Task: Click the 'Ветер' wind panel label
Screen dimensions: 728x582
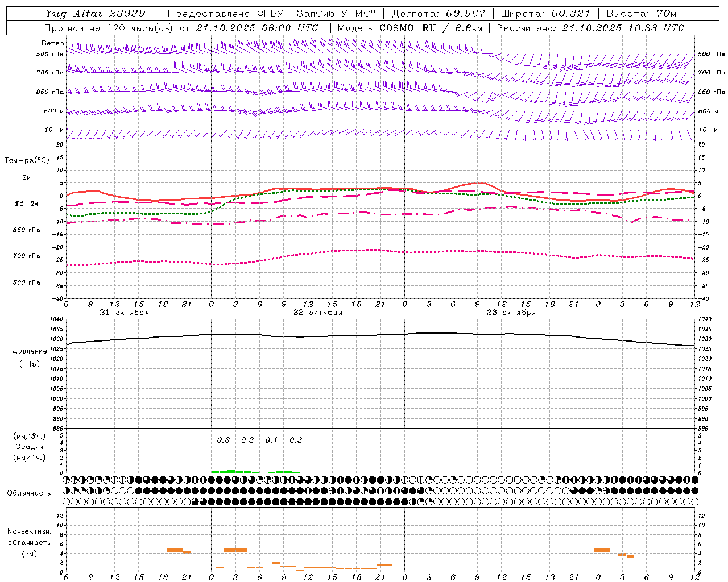Action: [x=52, y=43]
